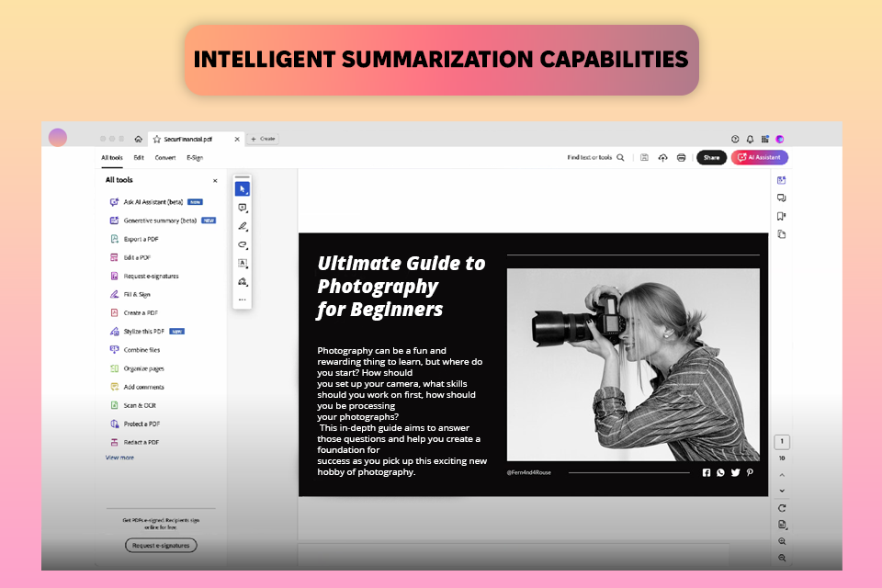882x588 pixels.
Task: Click the user profile avatar
Action: pyautogui.click(x=780, y=139)
